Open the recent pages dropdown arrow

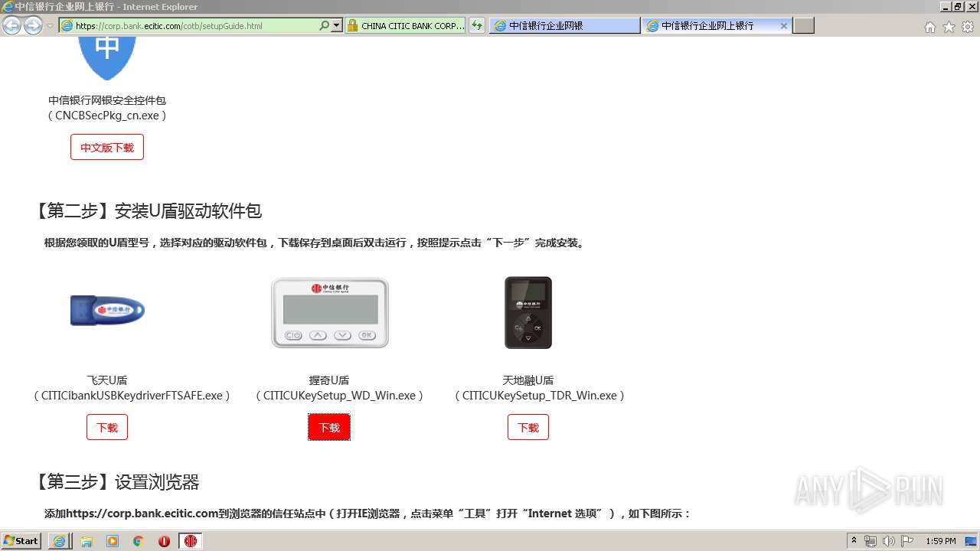(x=50, y=26)
